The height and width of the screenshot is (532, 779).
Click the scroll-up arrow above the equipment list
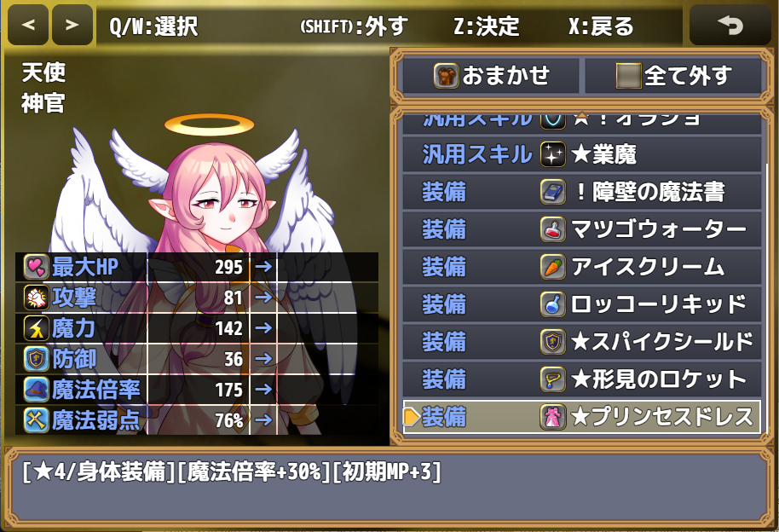(x=580, y=114)
